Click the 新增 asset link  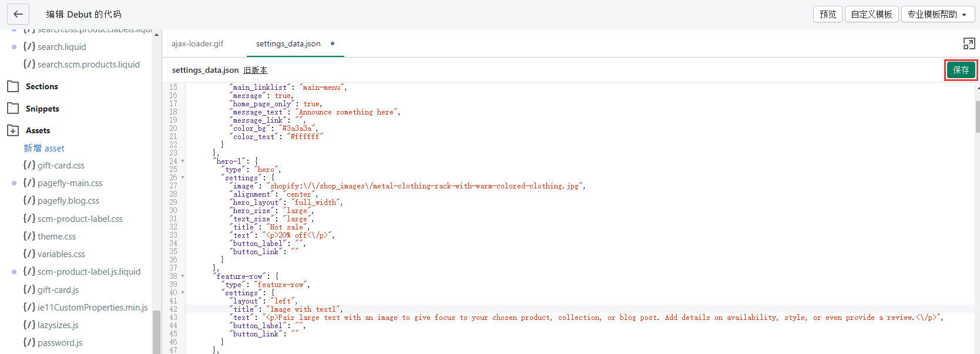coord(44,149)
